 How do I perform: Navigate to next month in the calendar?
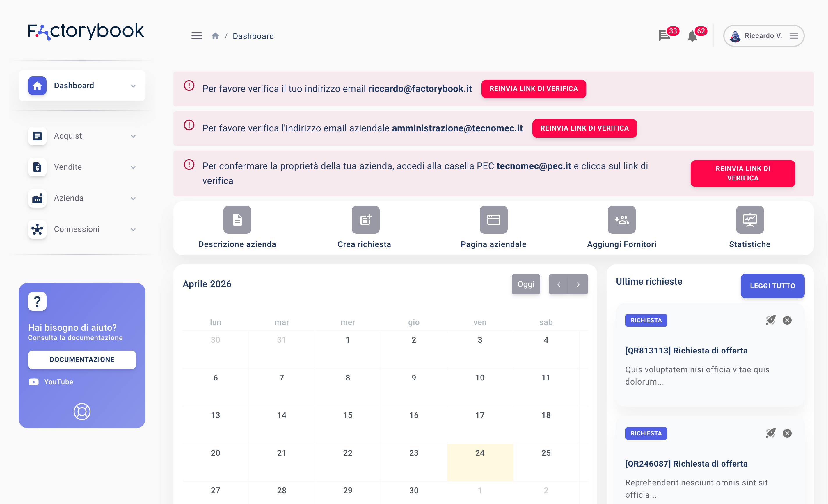578,284
